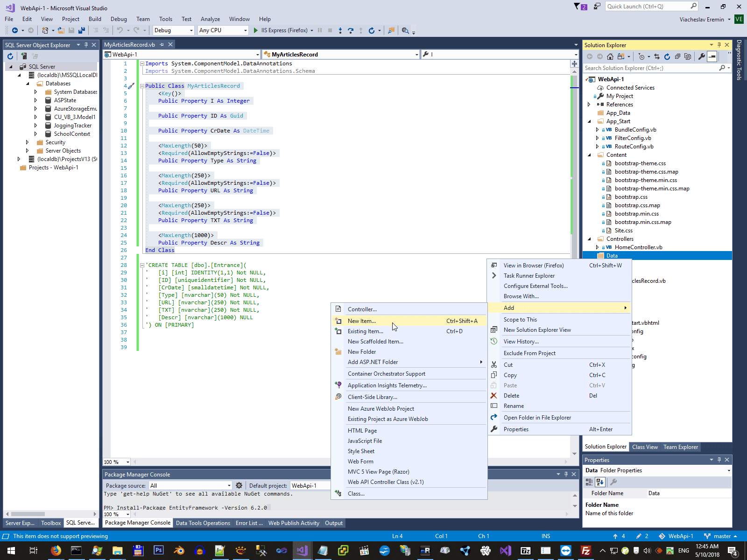
Task: Open Solution Explorer Properties wrench icon
Action: tap(701, 56)
